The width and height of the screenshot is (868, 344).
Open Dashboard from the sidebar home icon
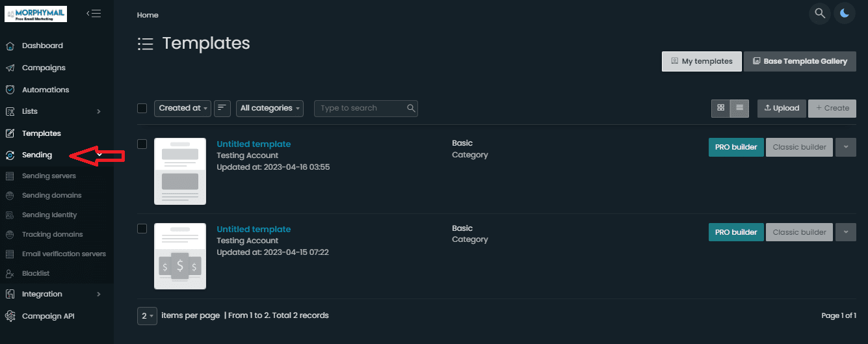tap(10, 46)
